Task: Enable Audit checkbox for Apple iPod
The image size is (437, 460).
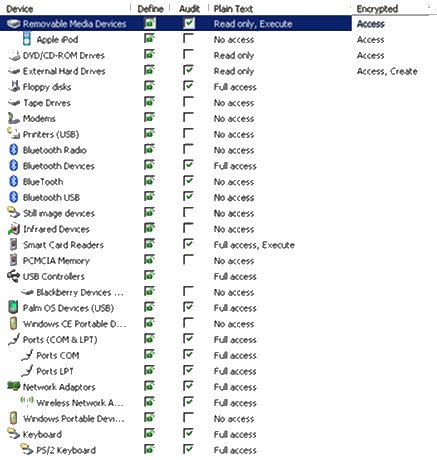Action: 188,38
